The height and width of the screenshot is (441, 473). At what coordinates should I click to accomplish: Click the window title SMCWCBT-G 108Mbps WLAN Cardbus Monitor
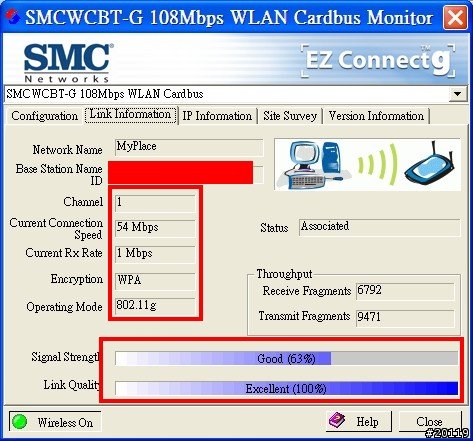click(229, 17)
